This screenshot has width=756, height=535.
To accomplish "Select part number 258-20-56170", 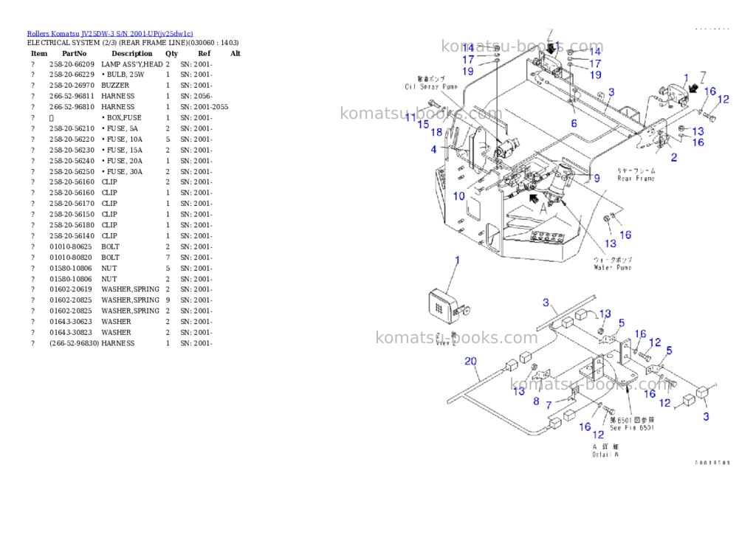I will (72, 204).
